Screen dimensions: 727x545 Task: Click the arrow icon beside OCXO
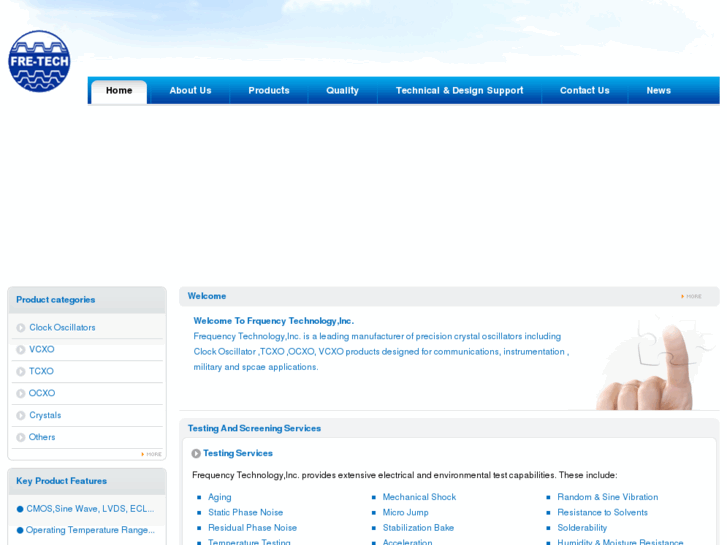20,393
